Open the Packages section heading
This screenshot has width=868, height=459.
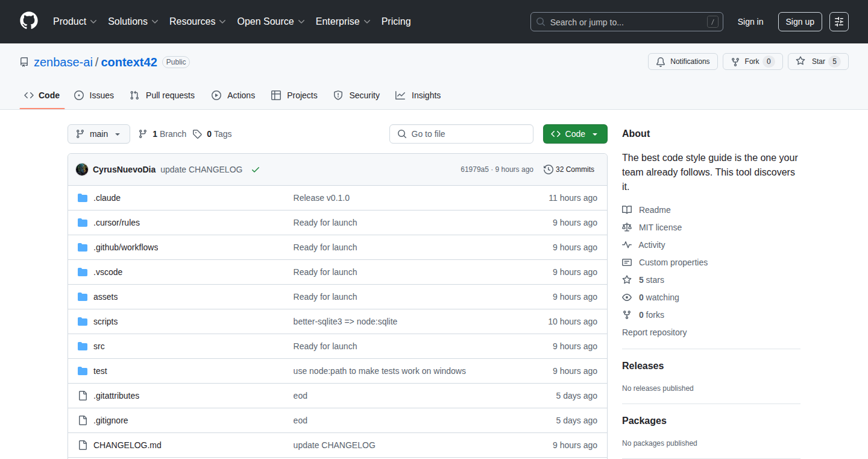coord(644,421)
